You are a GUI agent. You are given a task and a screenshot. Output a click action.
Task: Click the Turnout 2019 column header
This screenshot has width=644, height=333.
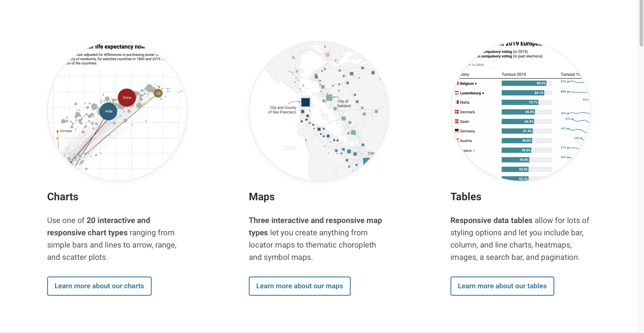tap(514, 74)
